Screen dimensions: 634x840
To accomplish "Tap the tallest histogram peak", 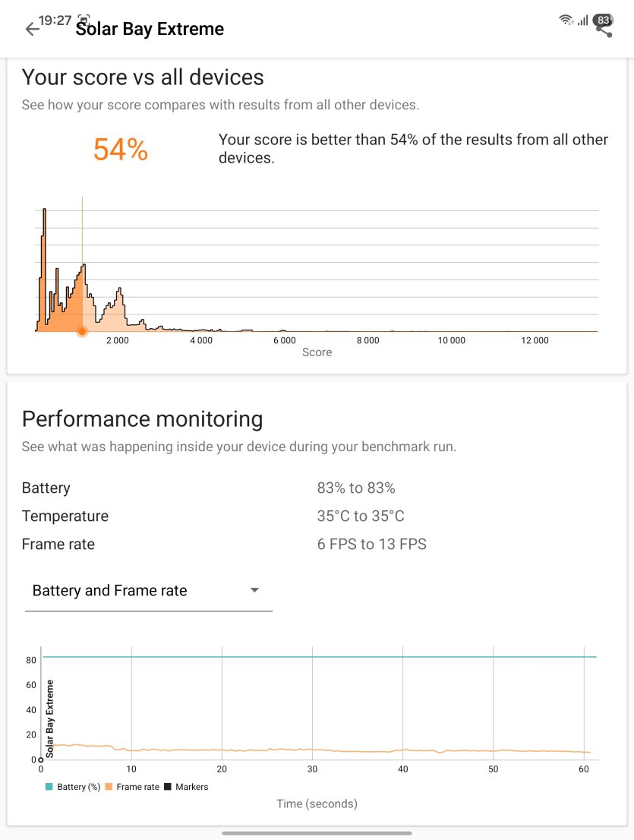I will coord(45,212).
